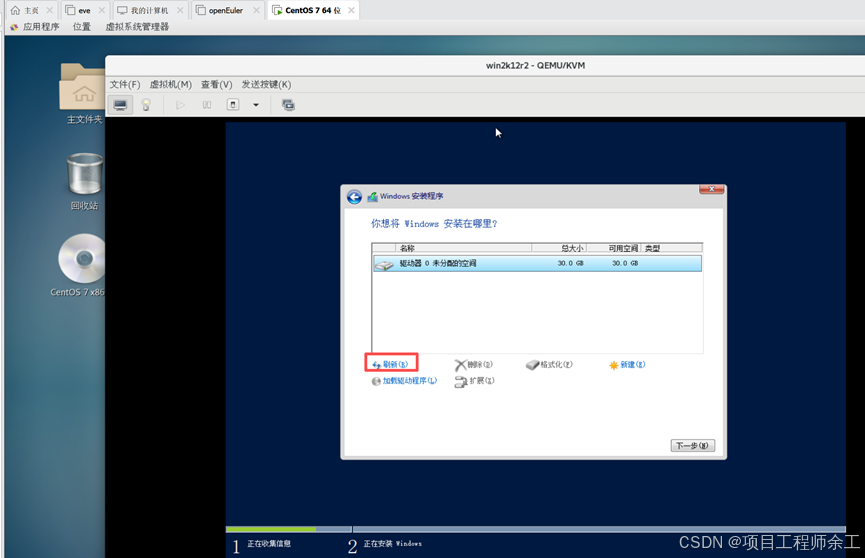Shut down the virtual machine button
The width and height of the screenshot is (865, 558).
click(x=233, y=105)
